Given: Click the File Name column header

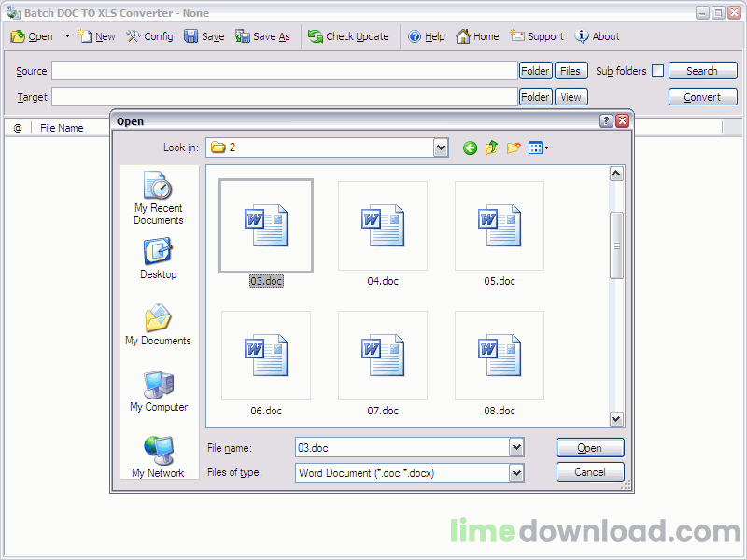Looking at the screenshot, I should click(62, 128).
